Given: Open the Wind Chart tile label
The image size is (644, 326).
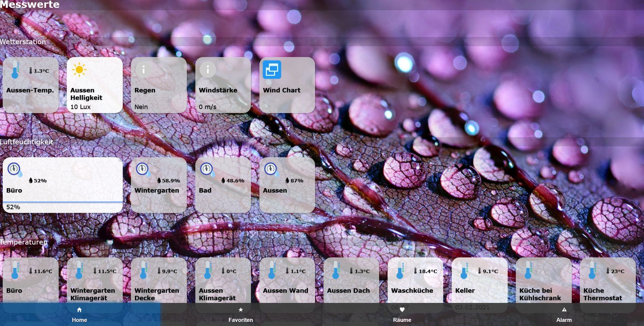Looking at the screenshot, I should [x=281, y=90].
